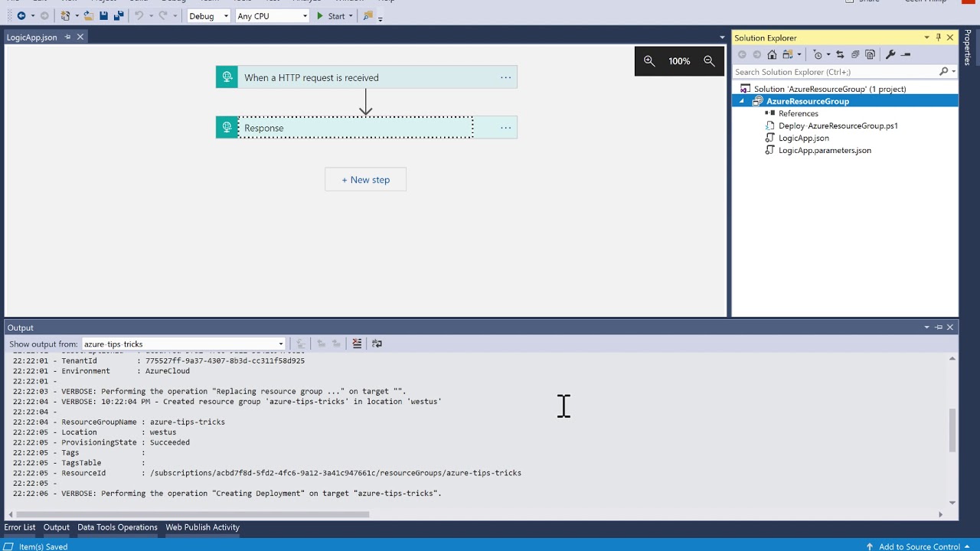Switch to the Web Publish Activity tab
Screen dimensions: 980x551
(x=202, y=527)
